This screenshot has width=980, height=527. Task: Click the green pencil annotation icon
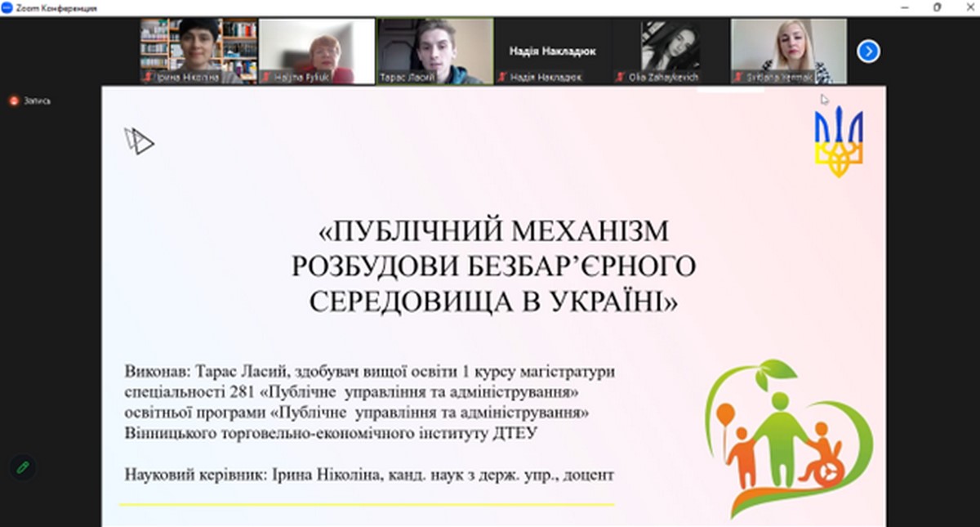[x=23, y=467]
